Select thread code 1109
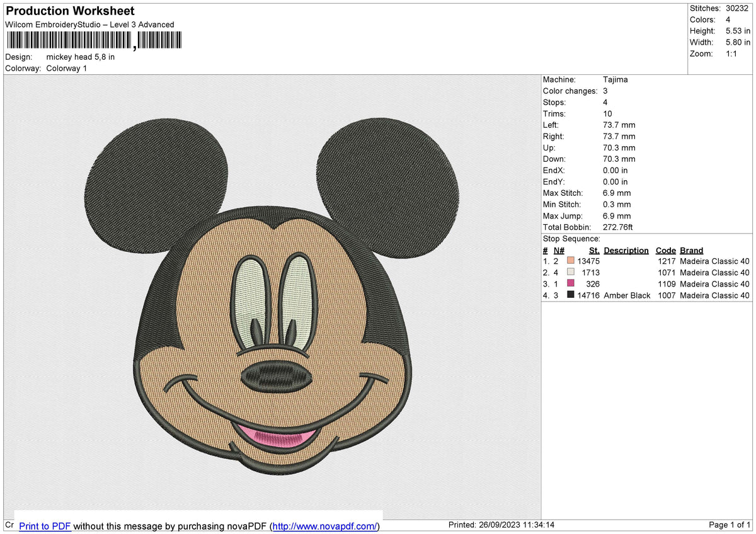Screen dimensions: 756x534 click(x=667, y=283)
